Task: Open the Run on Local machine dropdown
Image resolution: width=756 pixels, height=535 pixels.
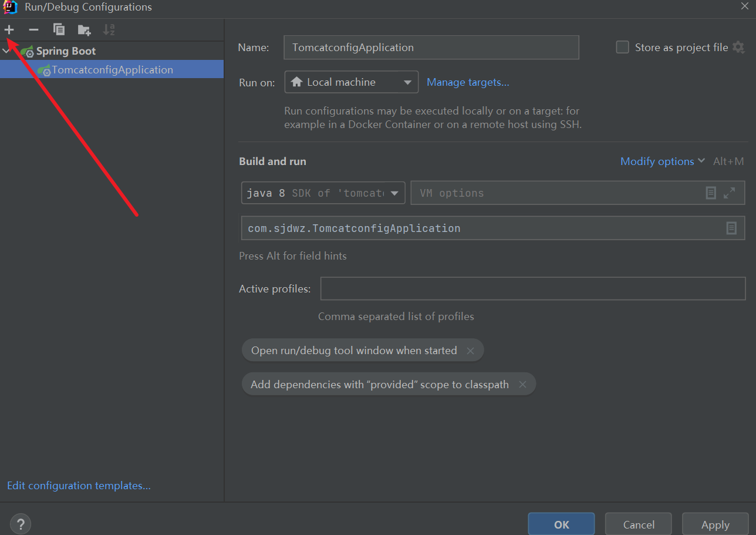Action: pyautogui.click(x=352, y=82)
